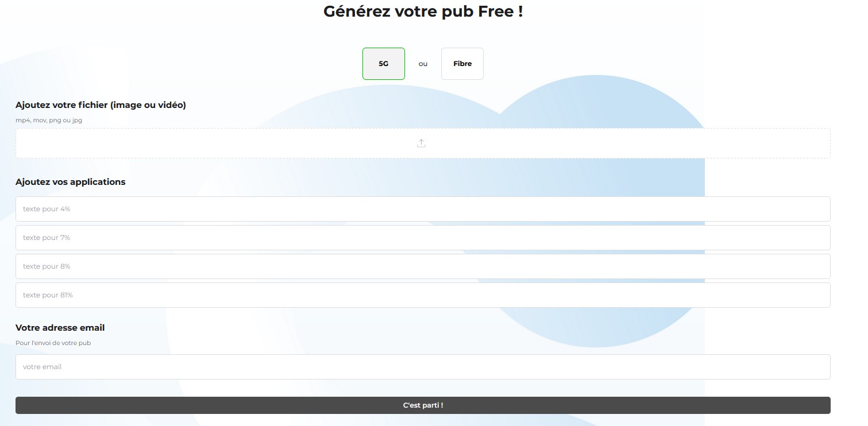The image size is (868, 426).
Task: Click the 'Pour l'envoi de votre pub' hint
Action: [x=53, y=343]
